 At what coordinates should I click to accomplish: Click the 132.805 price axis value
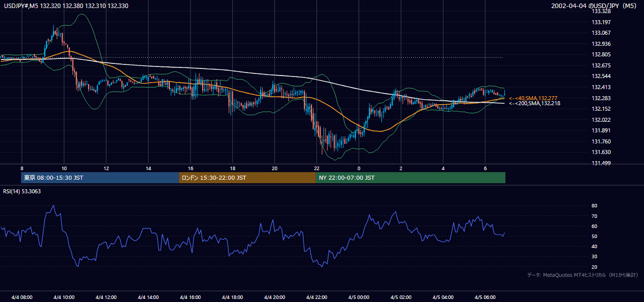coord(601,54)
